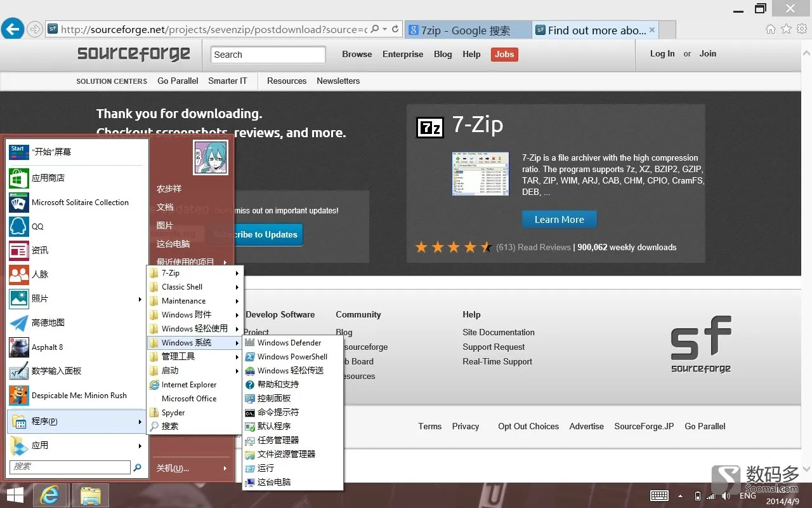Screen dimensions: 812x508
Task: Launch Internet Explorer from programs list
Action: 194,385
